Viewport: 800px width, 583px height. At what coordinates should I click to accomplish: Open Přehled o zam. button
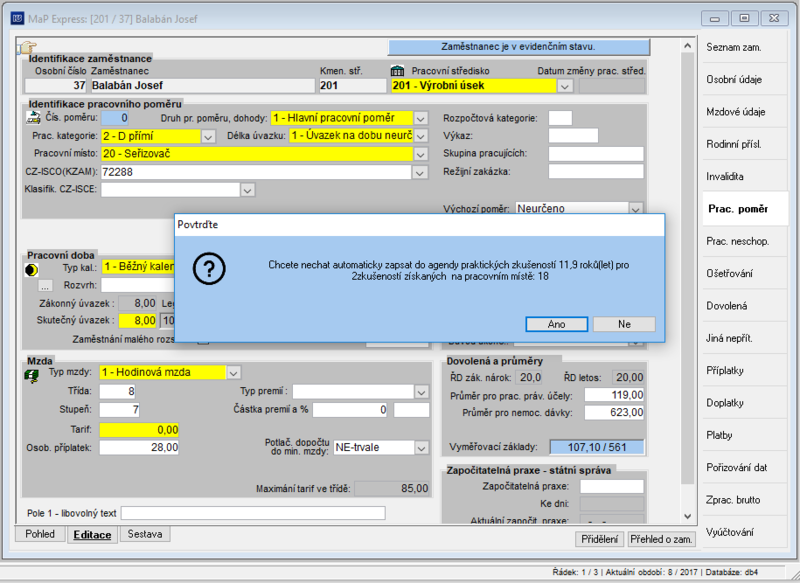click(661, 539)
